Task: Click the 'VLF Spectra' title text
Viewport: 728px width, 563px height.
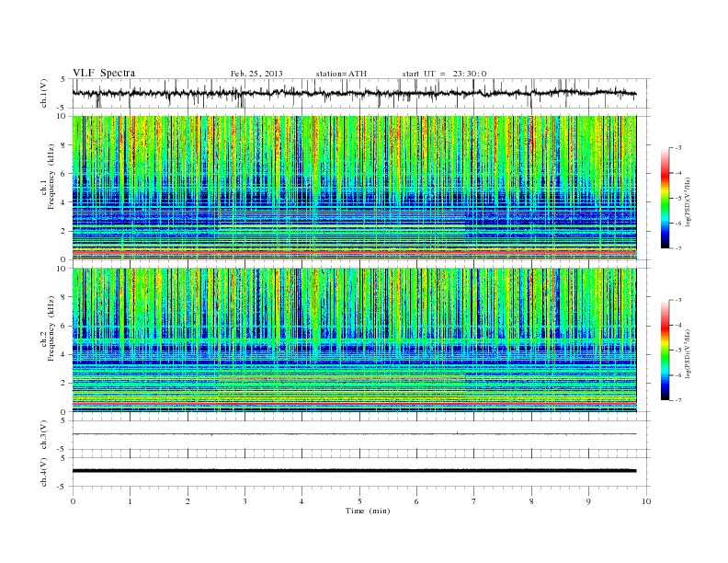Action: click(x=104, y=73)
